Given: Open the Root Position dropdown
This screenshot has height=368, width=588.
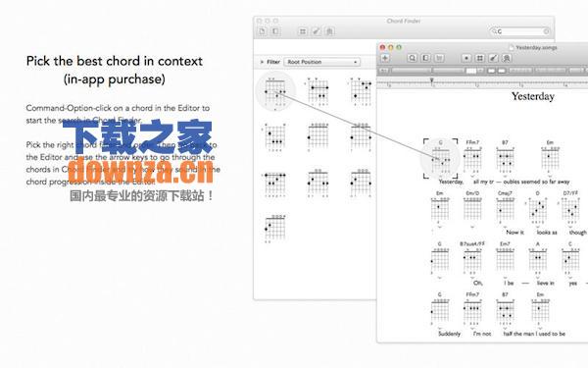Looking at the screenshot, I should 321,62.
